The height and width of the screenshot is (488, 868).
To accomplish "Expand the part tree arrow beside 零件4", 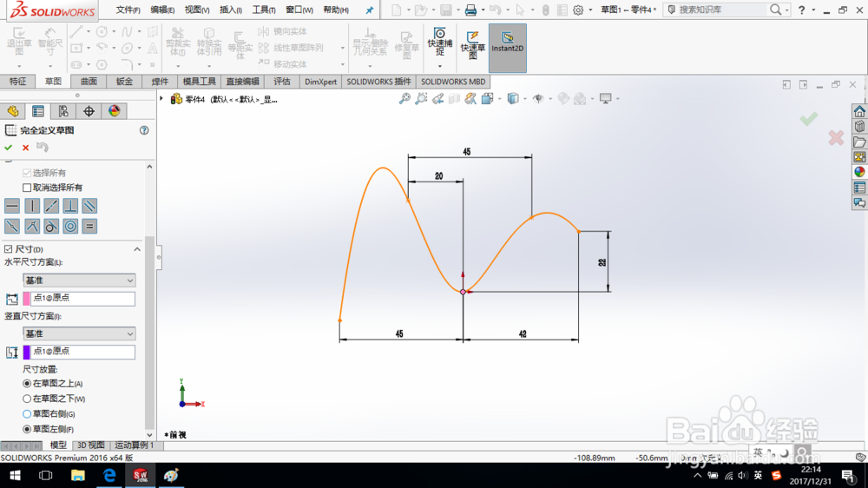I will coord(161,99).
